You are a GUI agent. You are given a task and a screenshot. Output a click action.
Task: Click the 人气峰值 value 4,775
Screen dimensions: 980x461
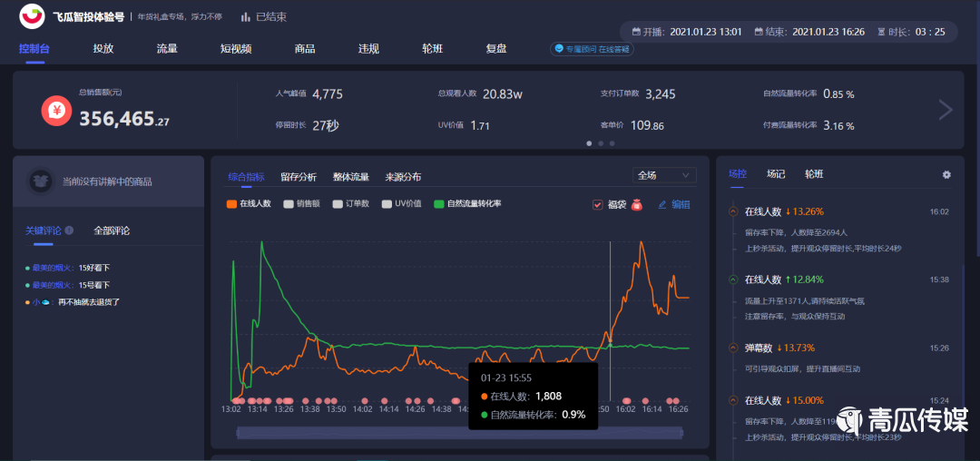pyautogui.click(x=328, y=94)
